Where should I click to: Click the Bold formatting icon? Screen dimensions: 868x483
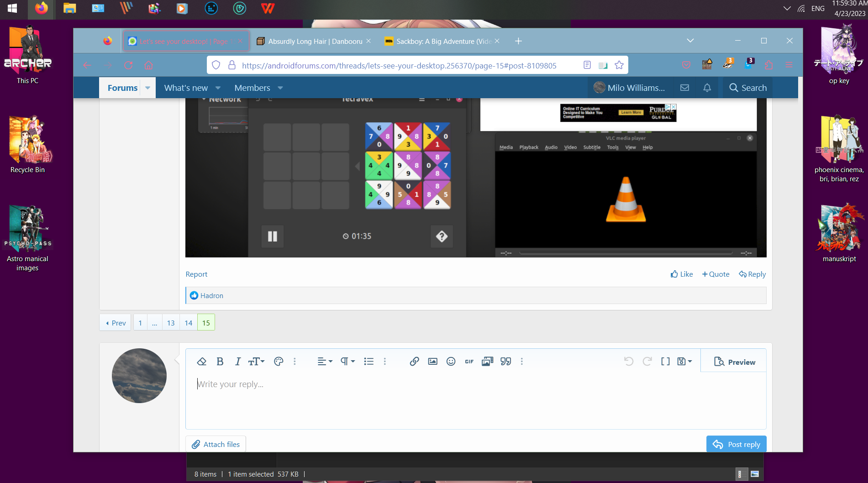[x=220, y=362]
